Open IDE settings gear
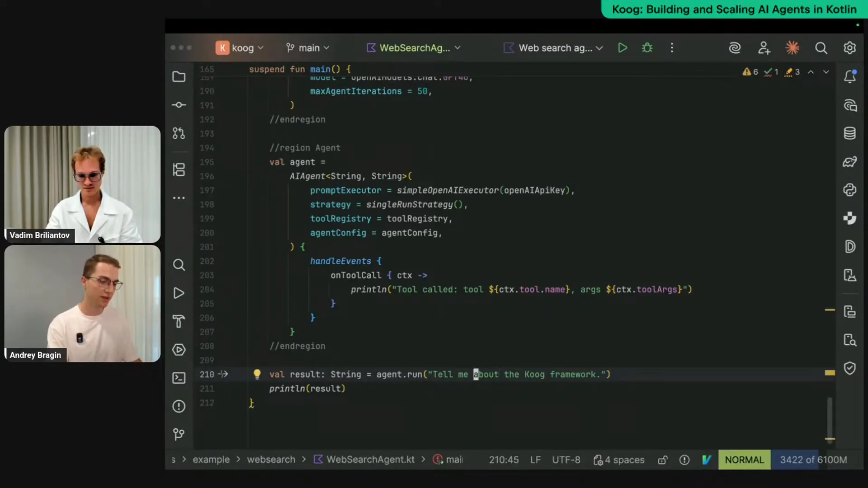This screenshot has height=488, width=868. tap(850, 48)
